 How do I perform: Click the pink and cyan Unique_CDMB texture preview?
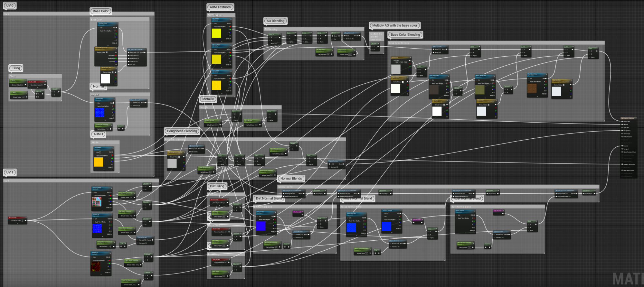tap(97, 202)
